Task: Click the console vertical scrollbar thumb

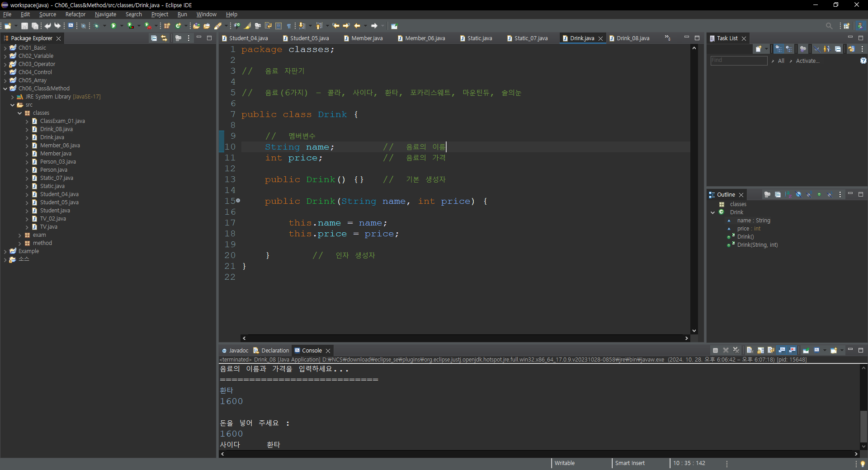Action: coord(863,426)
